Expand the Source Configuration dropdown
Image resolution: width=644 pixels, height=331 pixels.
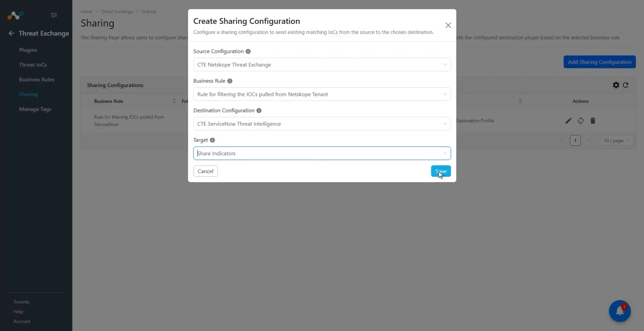tap(322, 65)
